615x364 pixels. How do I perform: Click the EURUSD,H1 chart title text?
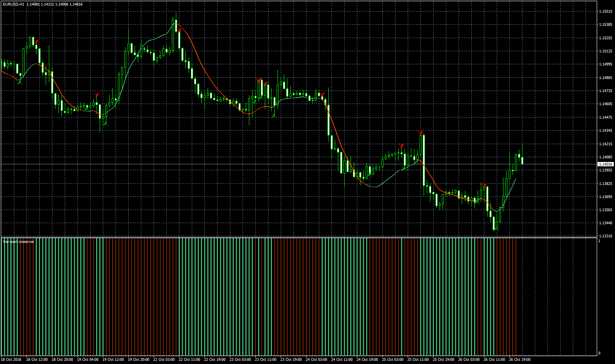point(13,4)
